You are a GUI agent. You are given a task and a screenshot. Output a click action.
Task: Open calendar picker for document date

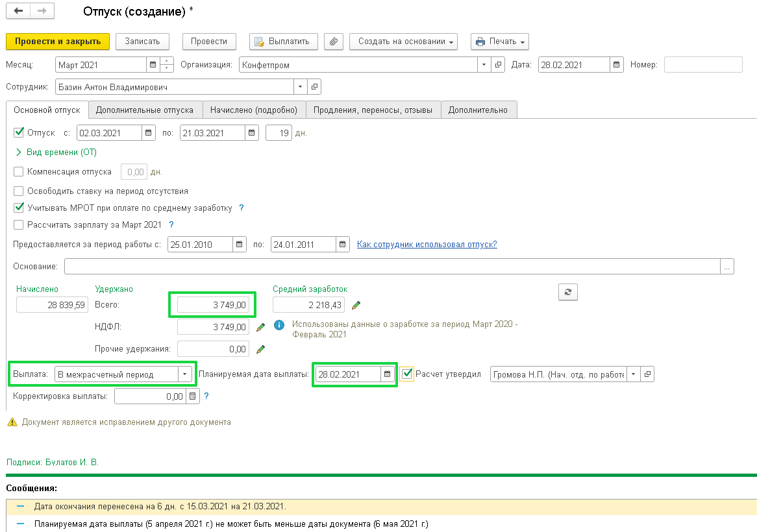point(617,65)
